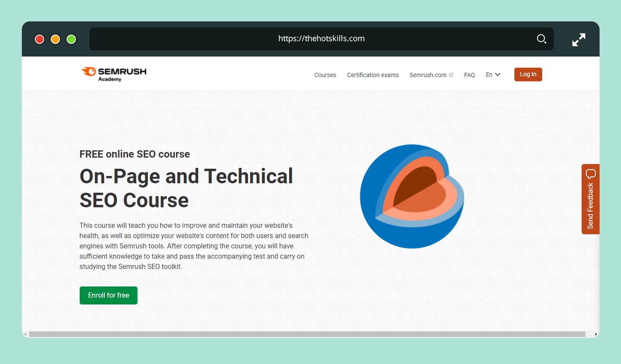This screenshot has height=364, width=621.
Task: Click the Log In button
Action: click(528, 75)
